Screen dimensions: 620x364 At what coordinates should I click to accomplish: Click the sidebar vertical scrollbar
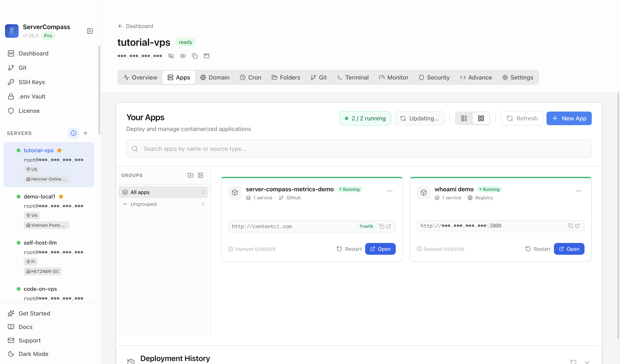[99, 90]
